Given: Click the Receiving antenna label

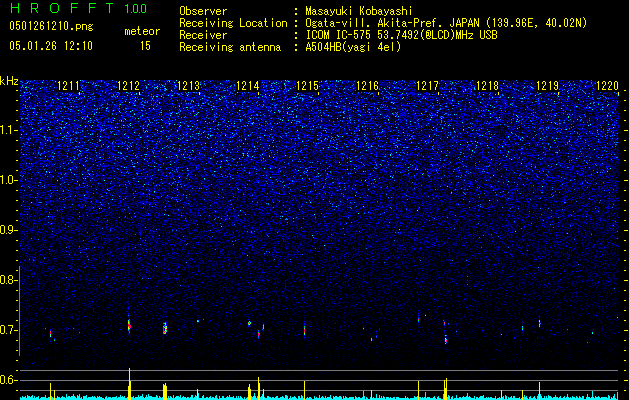Looking at the screenshot, I should pos(230,47).
